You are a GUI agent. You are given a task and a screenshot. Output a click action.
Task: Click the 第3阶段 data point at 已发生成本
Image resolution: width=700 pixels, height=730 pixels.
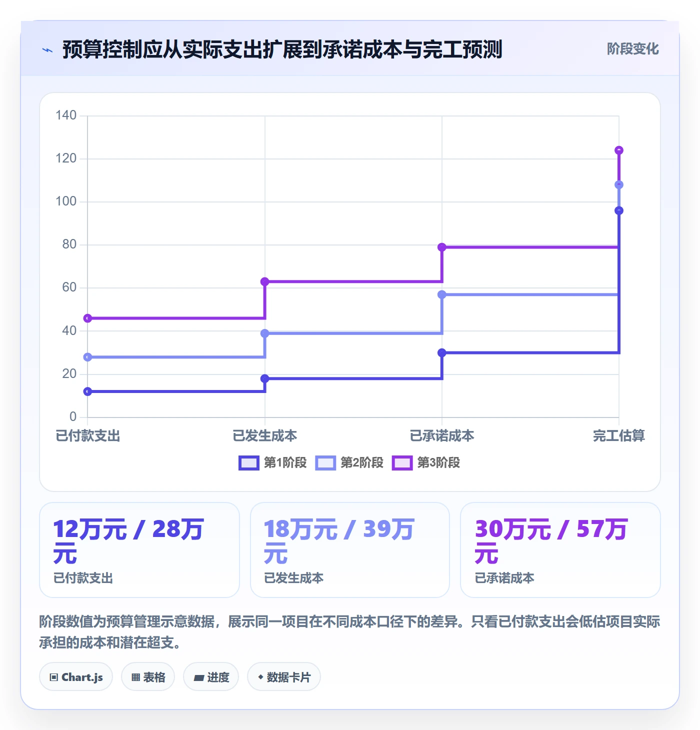point(265,281)
